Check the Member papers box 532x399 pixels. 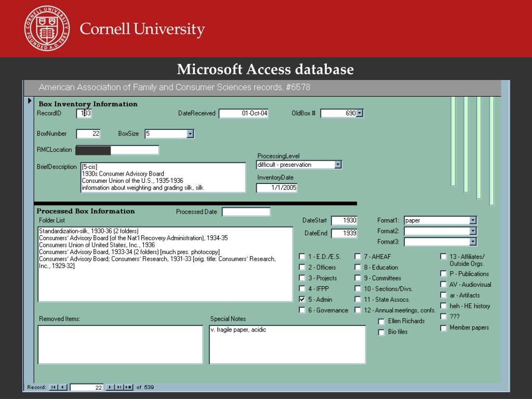[x=443, y=328]
